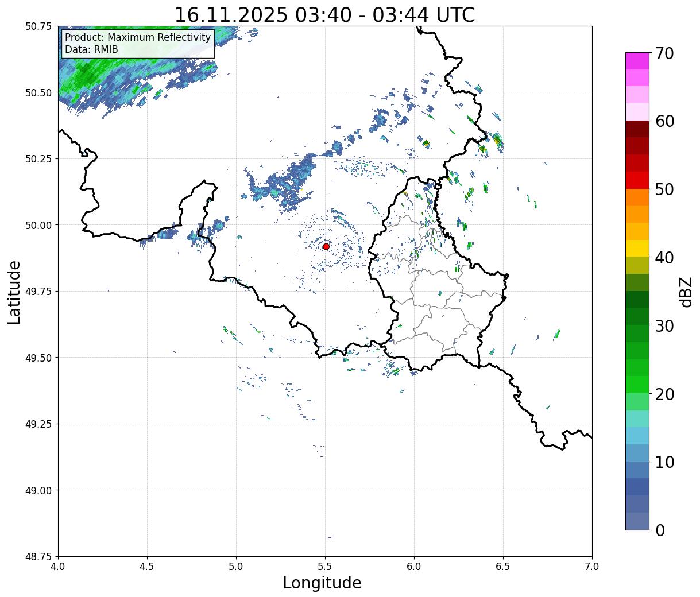Click the yellow colorbar swatch above 40
This screenshot has height=597, width=700.
tap(637, 248)
